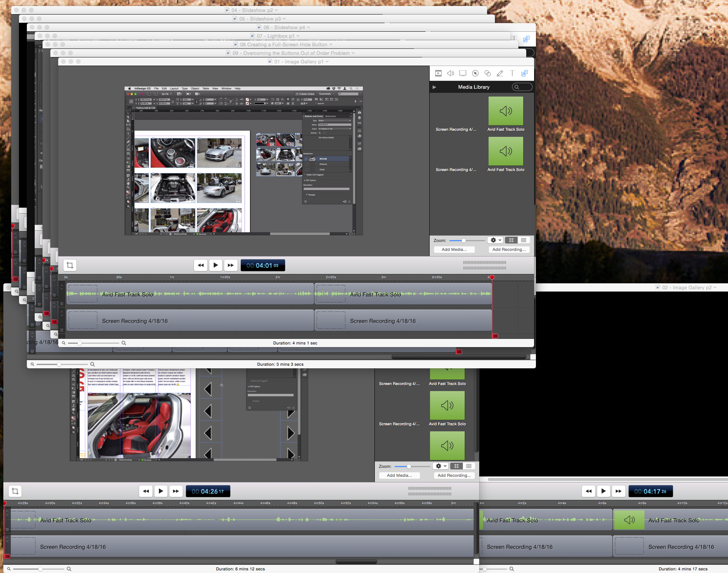Fast forward Image Gallery p1 project
Image resolution: width=728 pixels, height=573 pixels.
[x=230, y=265]
